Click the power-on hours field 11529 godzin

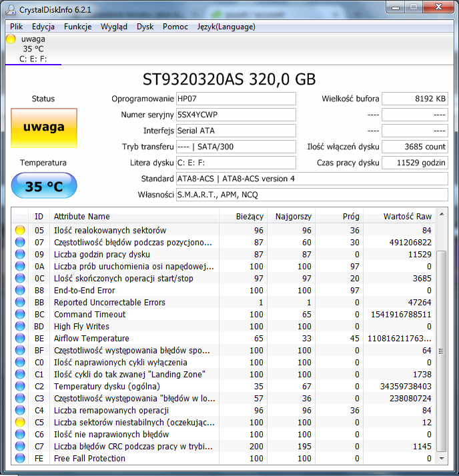pos(415,163)
